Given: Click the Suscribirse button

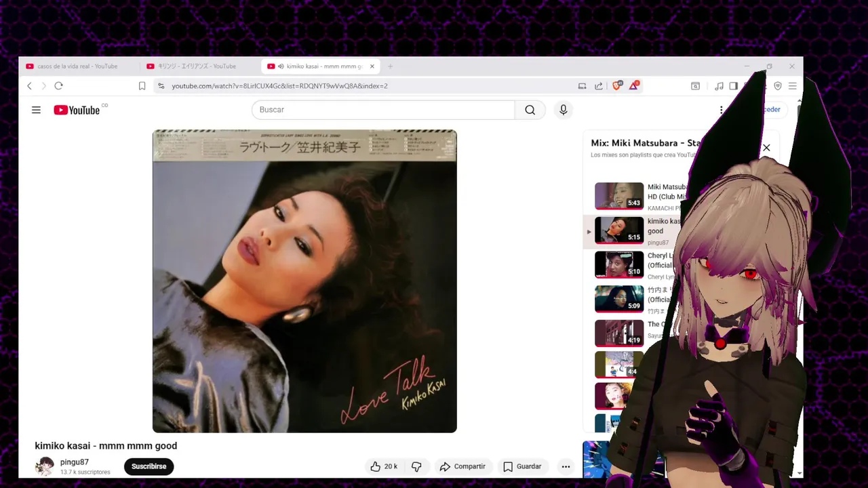Looking at the screenshot, I should point(149,466).
